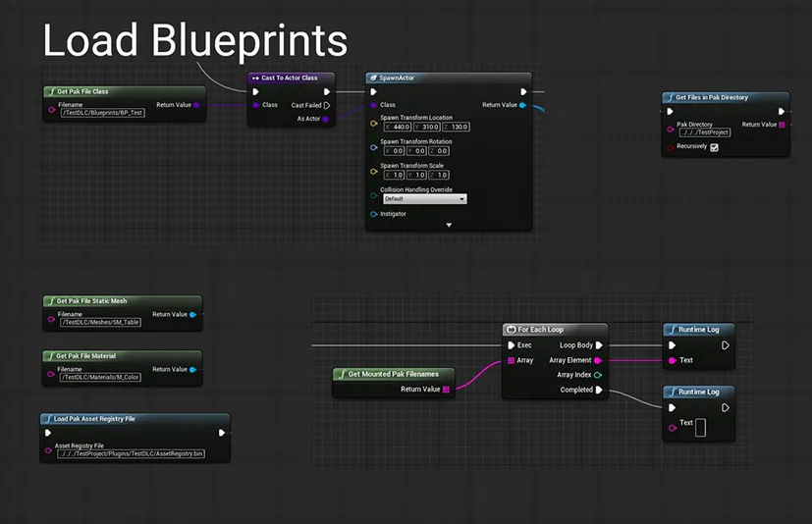Toggle the Recursively checkbox
The width and height of the screenshot is (812, 524).
[714, 147]
